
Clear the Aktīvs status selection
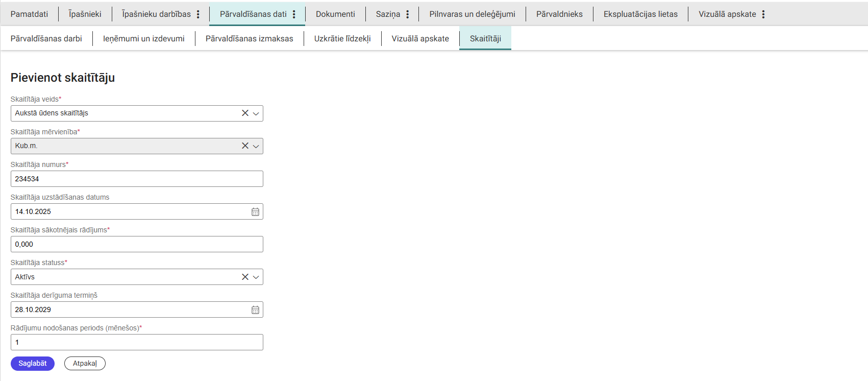point(245,277)
